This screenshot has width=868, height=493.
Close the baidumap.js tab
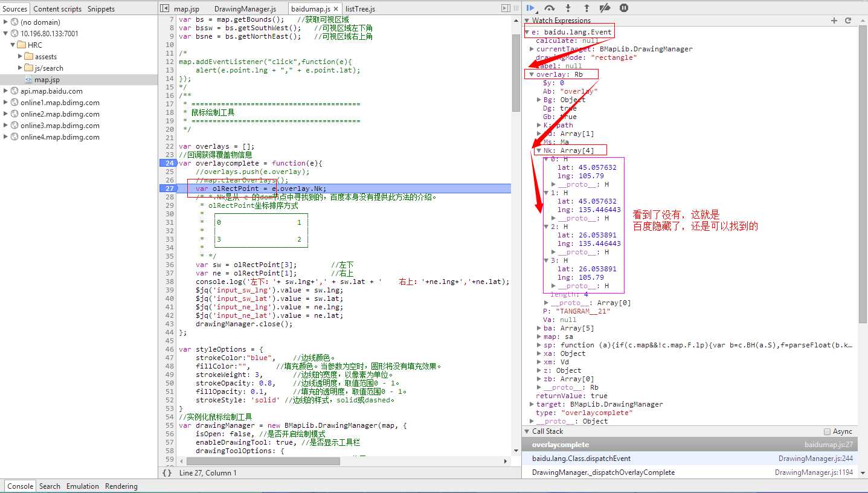coord(336,9)
